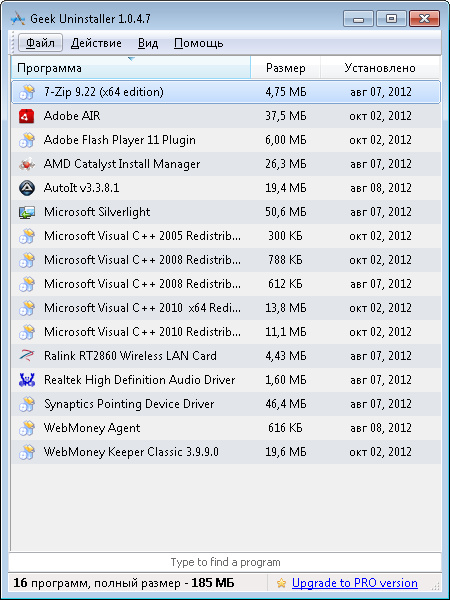Open the Вид menu

click(148, 43)
